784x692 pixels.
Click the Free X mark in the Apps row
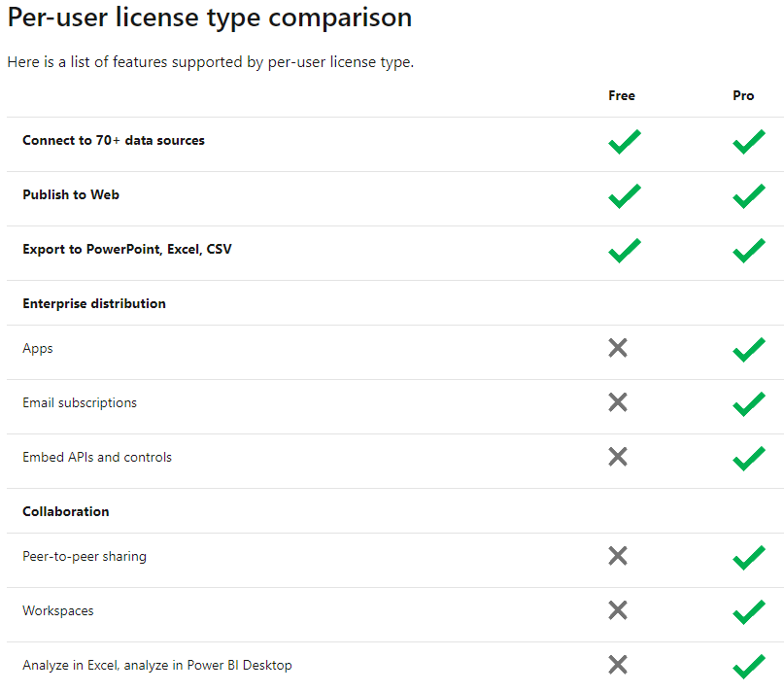coord(618,348)
